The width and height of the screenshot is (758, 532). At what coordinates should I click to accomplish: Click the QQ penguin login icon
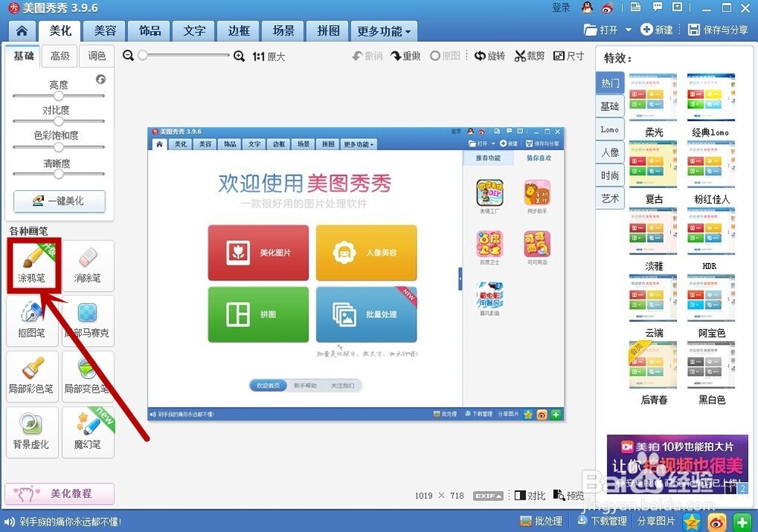(x=587, y=8)
